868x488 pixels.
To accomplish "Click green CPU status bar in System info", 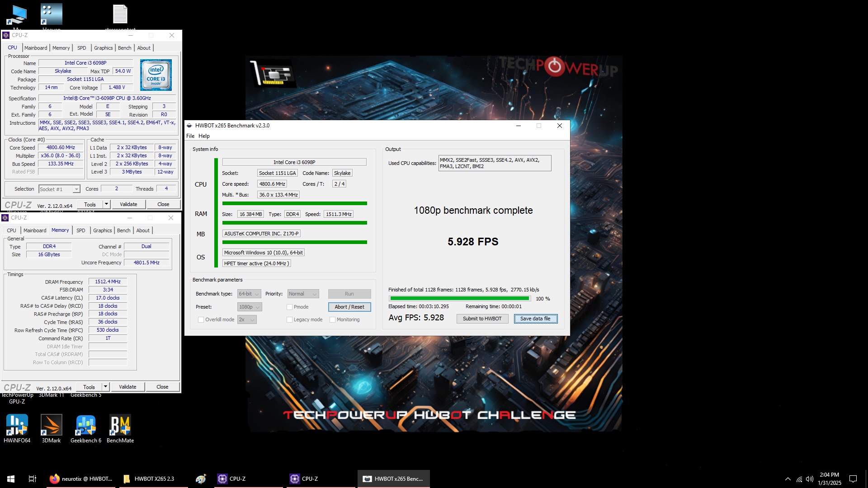I will (x=295, y=203).
